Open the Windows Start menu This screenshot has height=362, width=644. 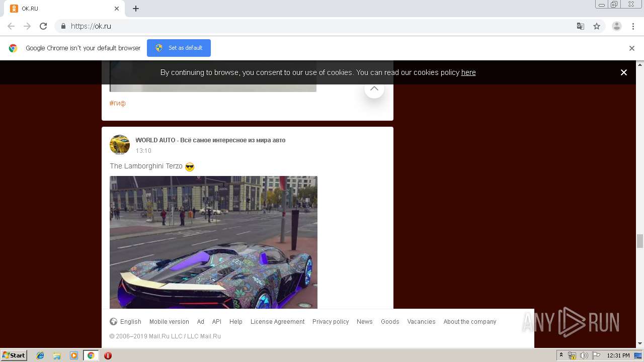point(14,355)
